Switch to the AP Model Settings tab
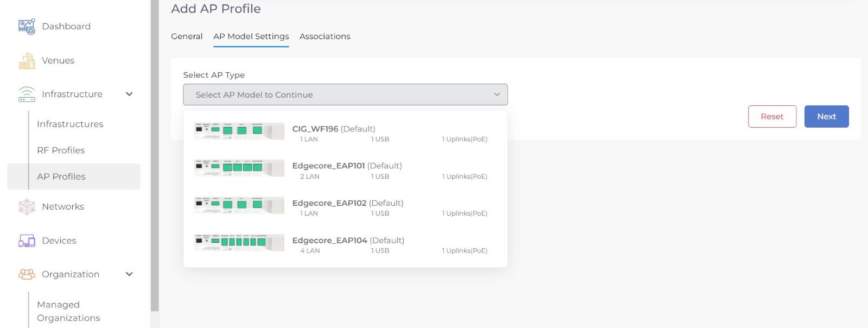 [x=251, y=36]
